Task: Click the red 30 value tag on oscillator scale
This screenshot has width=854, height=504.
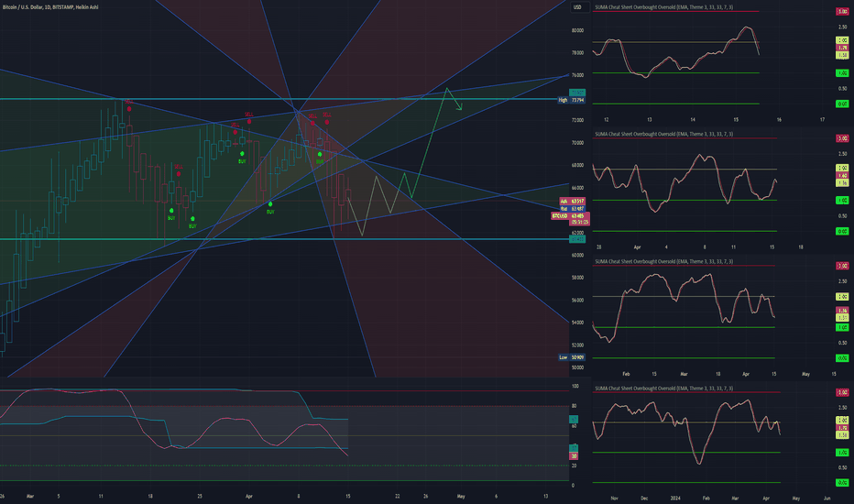Action: point(574,456)
